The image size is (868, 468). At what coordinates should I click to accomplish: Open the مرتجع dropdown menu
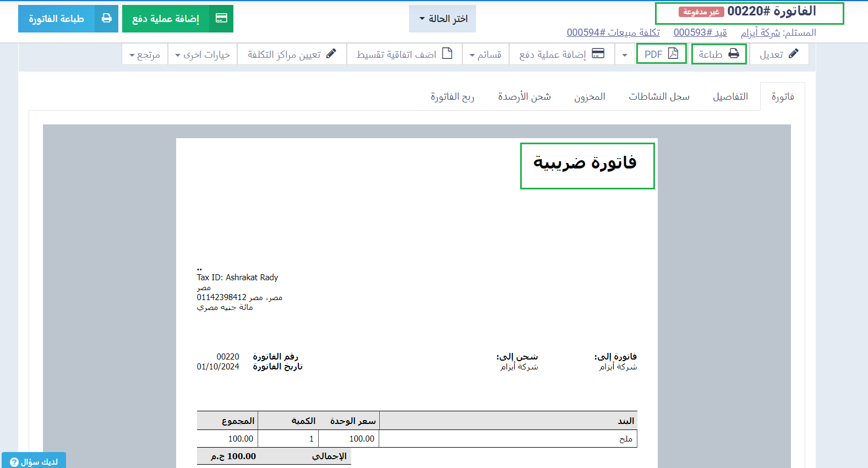(x=144, y=55)
